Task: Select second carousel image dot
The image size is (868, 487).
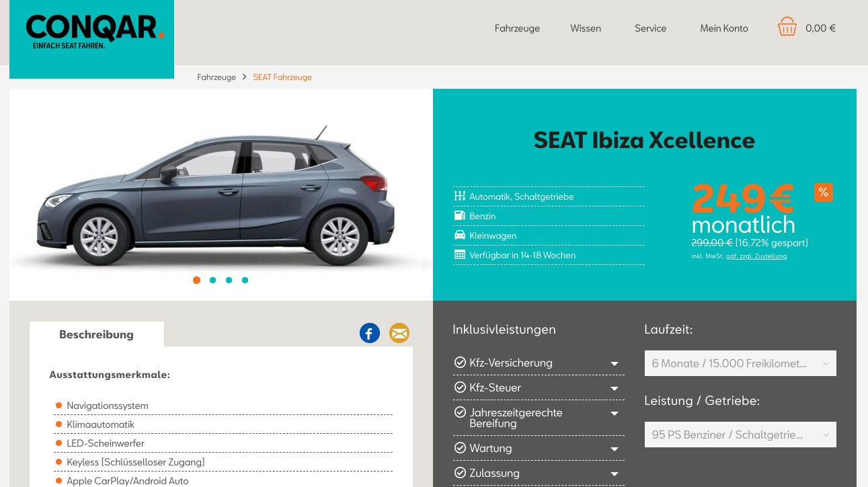Action: coord(212,280)
